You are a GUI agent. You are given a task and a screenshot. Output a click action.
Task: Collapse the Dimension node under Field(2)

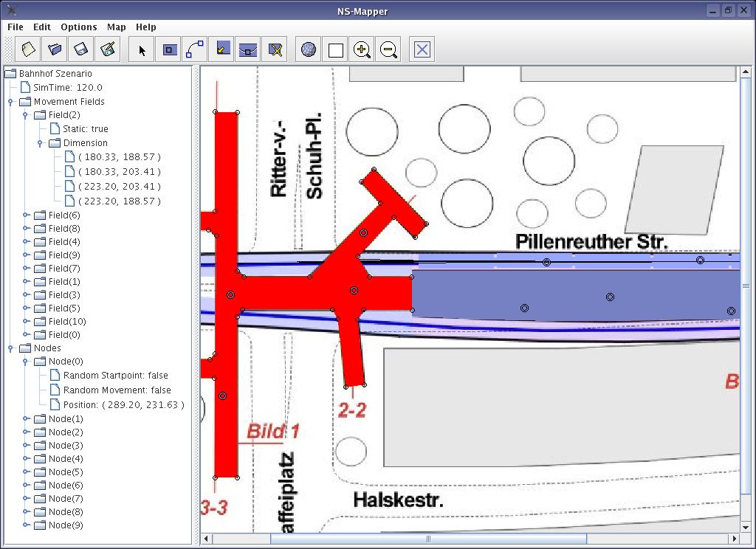tap(41, 143)
